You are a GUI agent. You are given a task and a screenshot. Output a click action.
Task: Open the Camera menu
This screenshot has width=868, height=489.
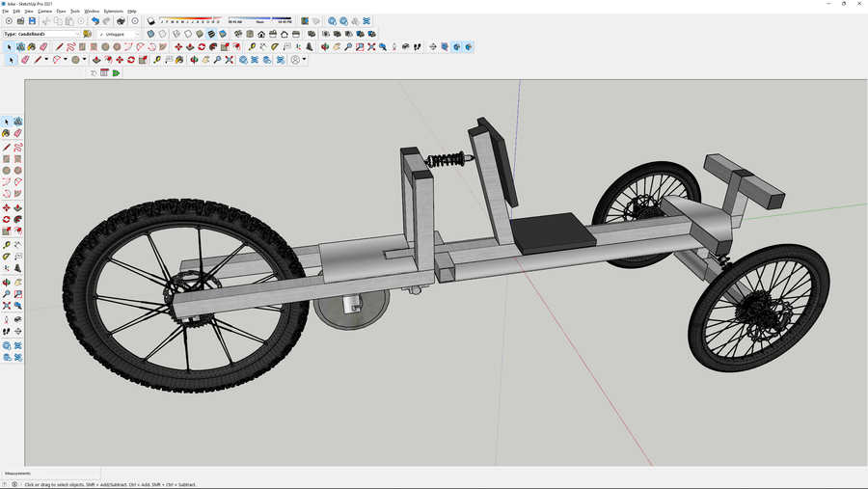[45, 11]
